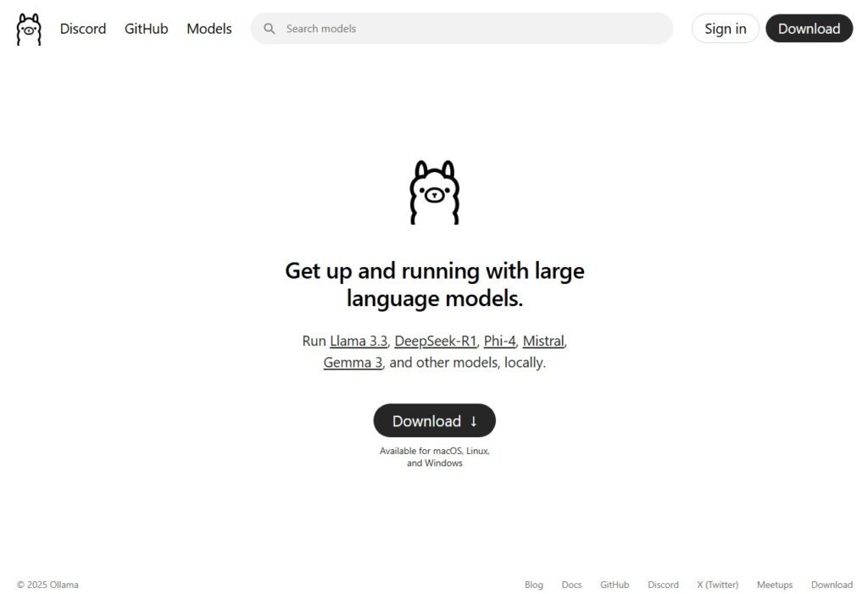Click the down-arrow icon on main Download button
Viewport: 868px width, 594px height.
pos(474,421)
